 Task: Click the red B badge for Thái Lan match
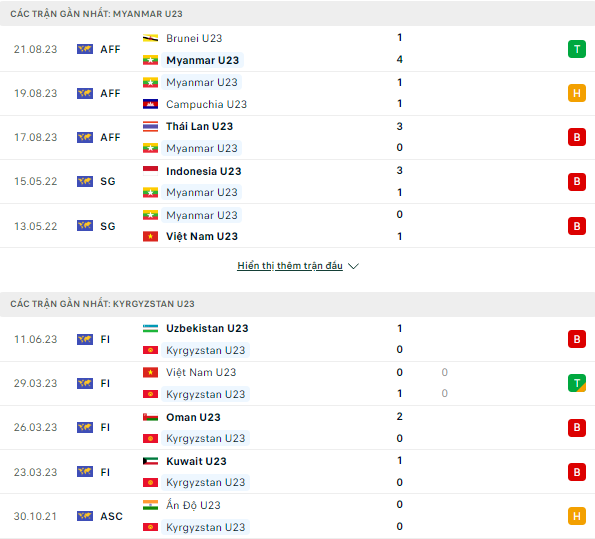click(x=576, y=137)
